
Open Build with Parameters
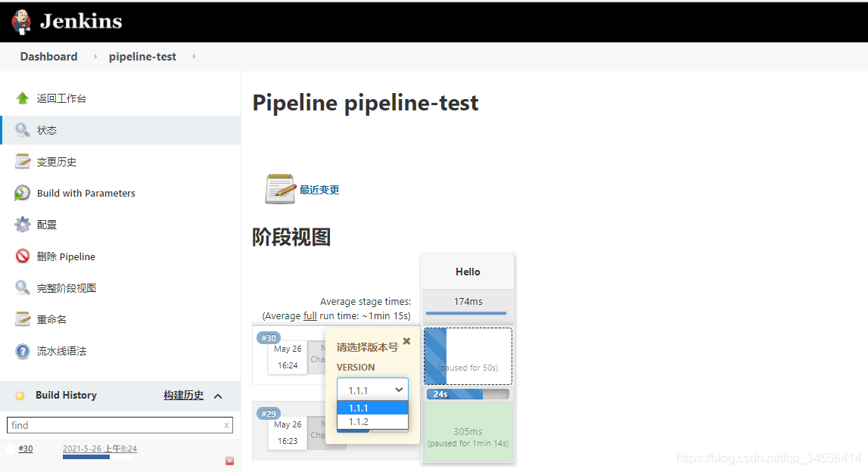pyautogui.click(x=86, y=193)
